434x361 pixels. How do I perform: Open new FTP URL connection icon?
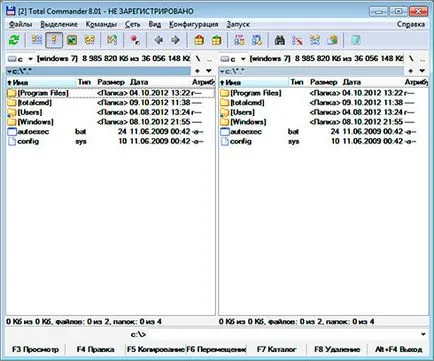point(257,40)
